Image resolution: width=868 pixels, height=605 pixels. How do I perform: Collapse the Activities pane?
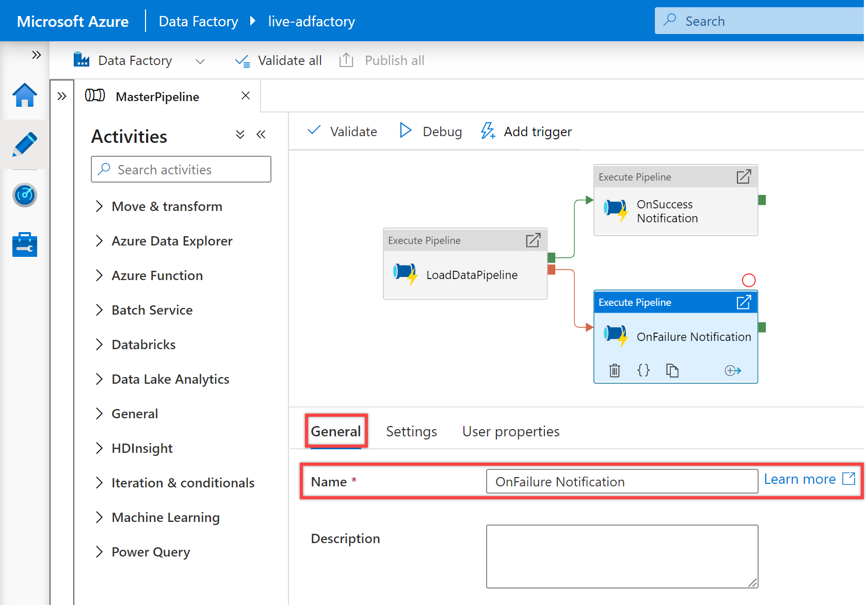click(261, 135)
